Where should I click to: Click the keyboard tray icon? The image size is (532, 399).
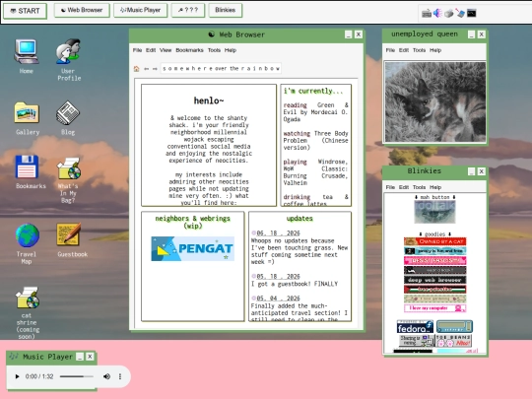(x=427, y=13)
